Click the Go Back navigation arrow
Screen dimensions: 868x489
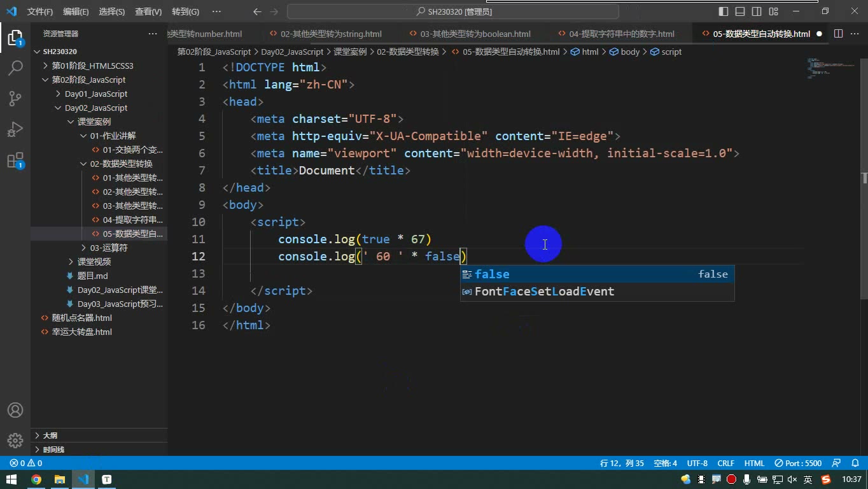(257, 11)
